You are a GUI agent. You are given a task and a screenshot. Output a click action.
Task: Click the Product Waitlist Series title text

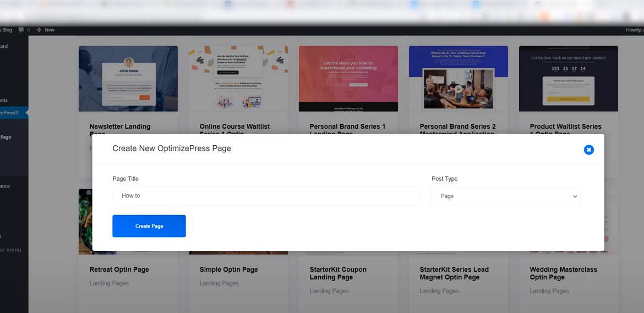click(x=565, y=130)
